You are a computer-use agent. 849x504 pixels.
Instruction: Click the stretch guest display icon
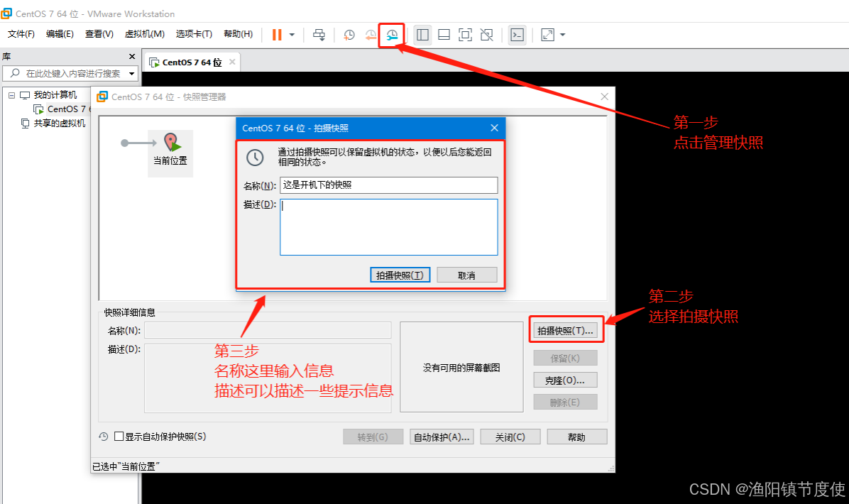(547, 35)
